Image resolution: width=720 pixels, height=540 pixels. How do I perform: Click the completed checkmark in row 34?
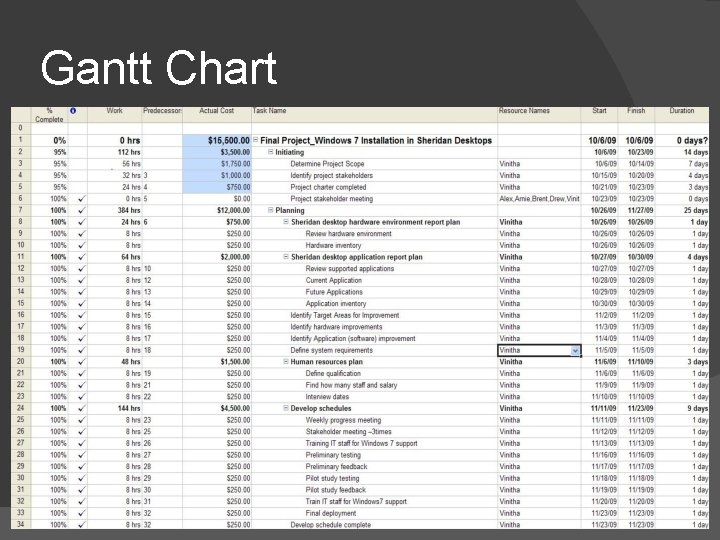pos(82,525)
